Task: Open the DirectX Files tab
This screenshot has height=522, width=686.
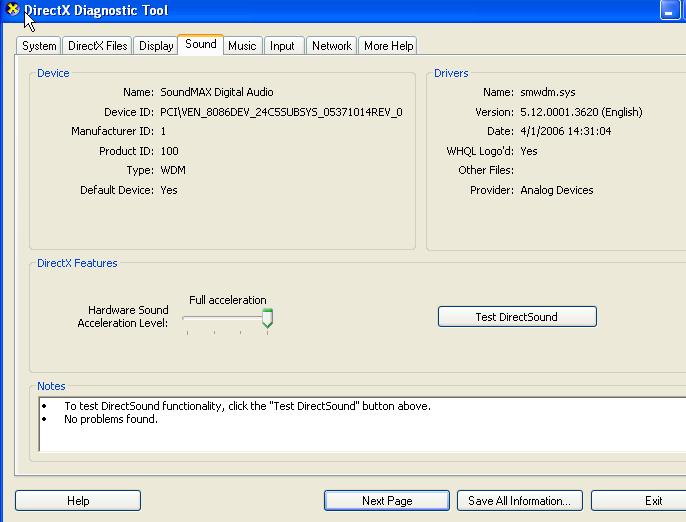Action: [97, 46]
